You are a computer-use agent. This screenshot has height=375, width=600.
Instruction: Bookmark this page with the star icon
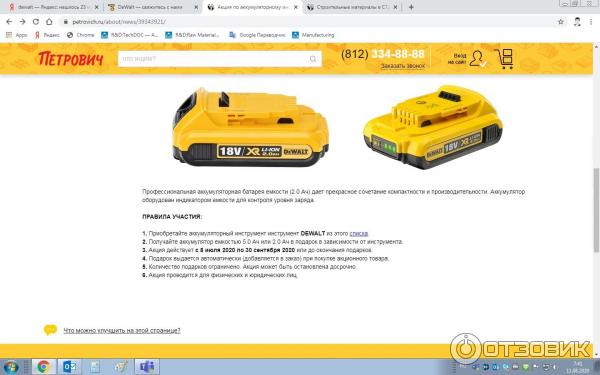pyautogui.click(x=561, y=22)
